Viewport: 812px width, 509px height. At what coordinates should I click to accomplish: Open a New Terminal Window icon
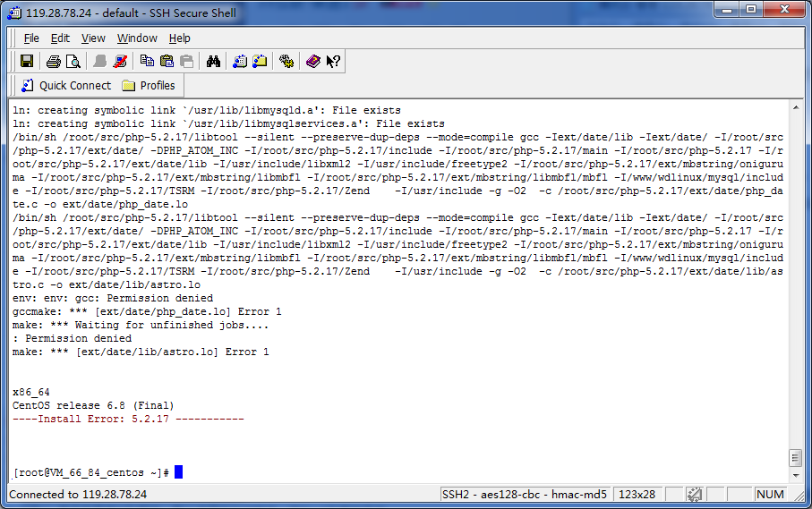pyautogui.click(x=240, y=62)
